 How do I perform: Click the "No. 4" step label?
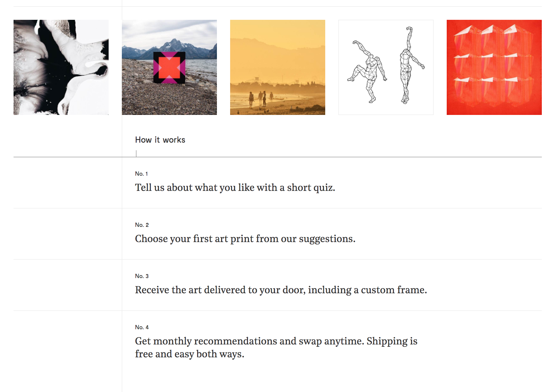(x=142, y=327)
